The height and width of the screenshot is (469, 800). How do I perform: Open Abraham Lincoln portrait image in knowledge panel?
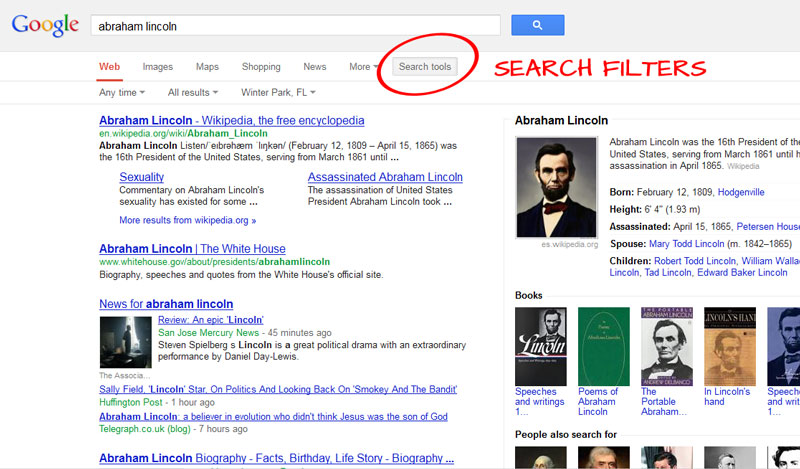pos(556,187)
